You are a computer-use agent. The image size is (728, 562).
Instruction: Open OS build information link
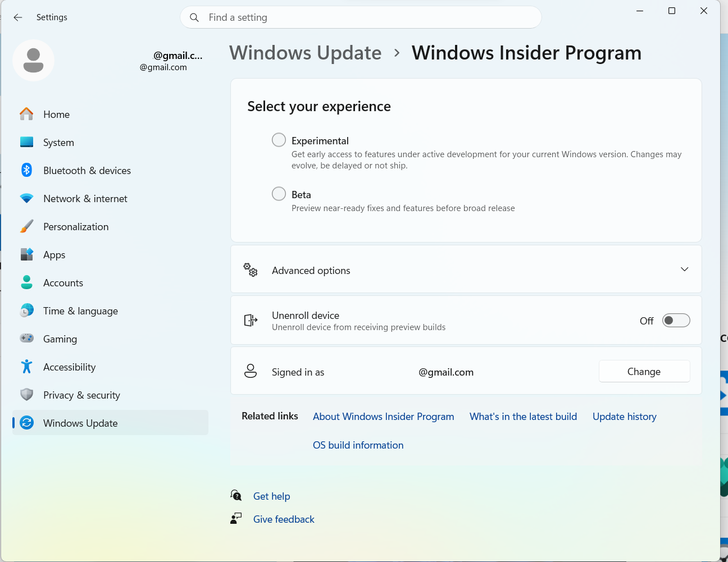click(x=358, y=445)
